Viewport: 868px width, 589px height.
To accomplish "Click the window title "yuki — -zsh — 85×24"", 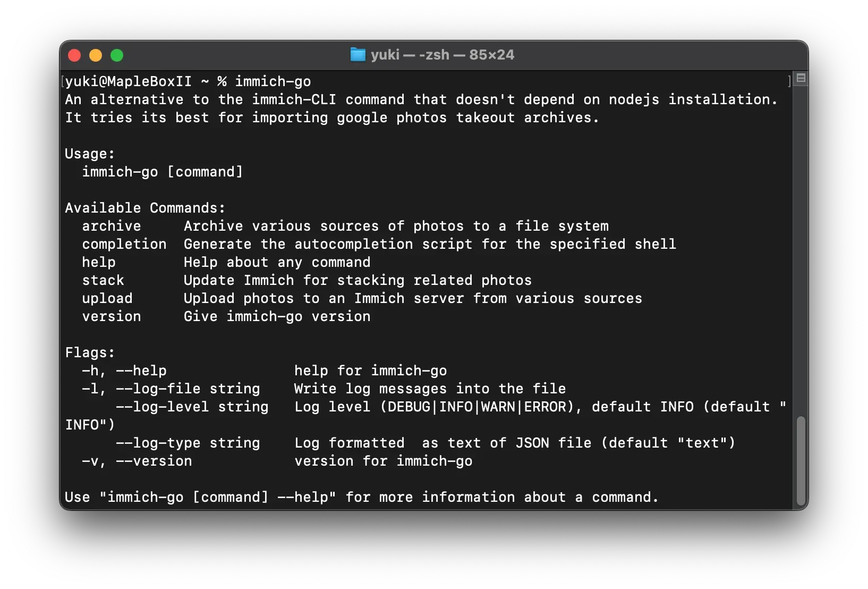I will (442, 55).
